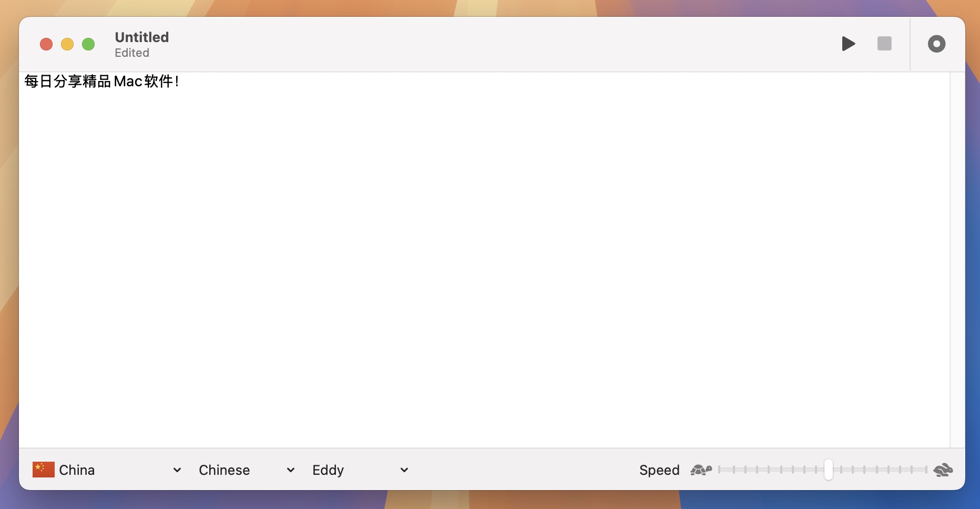
Task: Click the Untitled document title
Action: coord(141,37)
